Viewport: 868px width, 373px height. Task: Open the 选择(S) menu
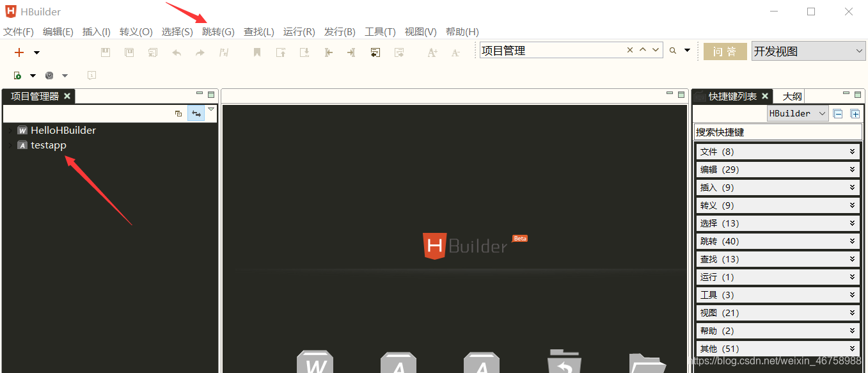[177, 32]
